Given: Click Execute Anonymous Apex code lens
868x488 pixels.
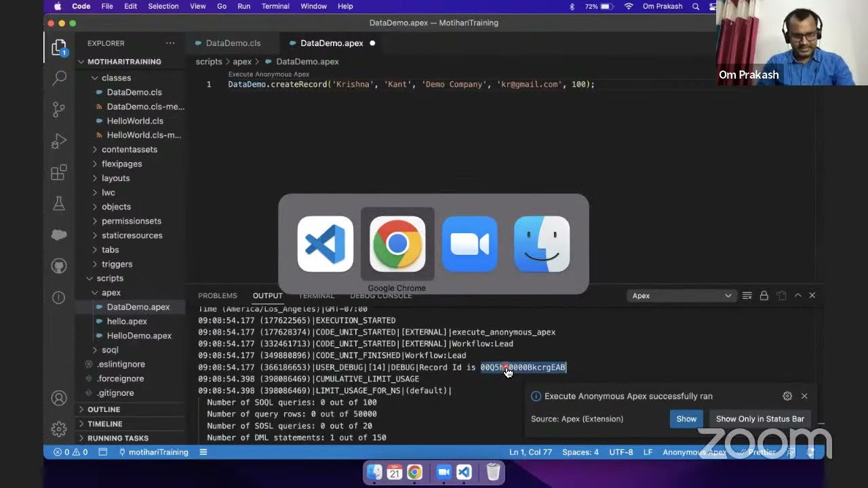Looking at the screenshot, I should click(269, 74).
